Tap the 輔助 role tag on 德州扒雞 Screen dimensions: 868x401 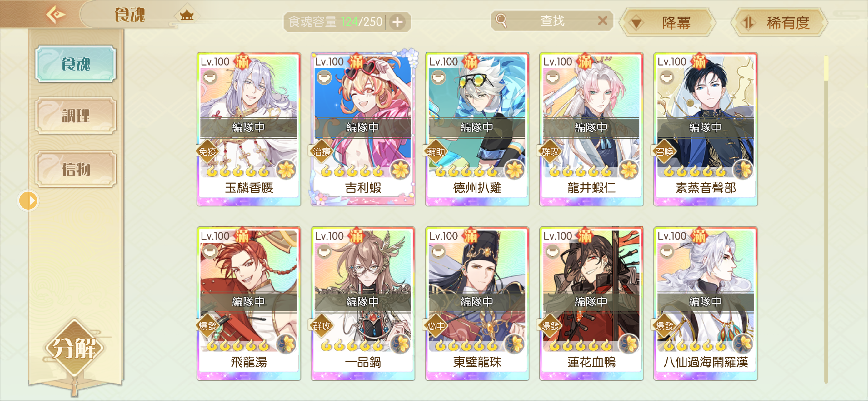pos(436,152)
